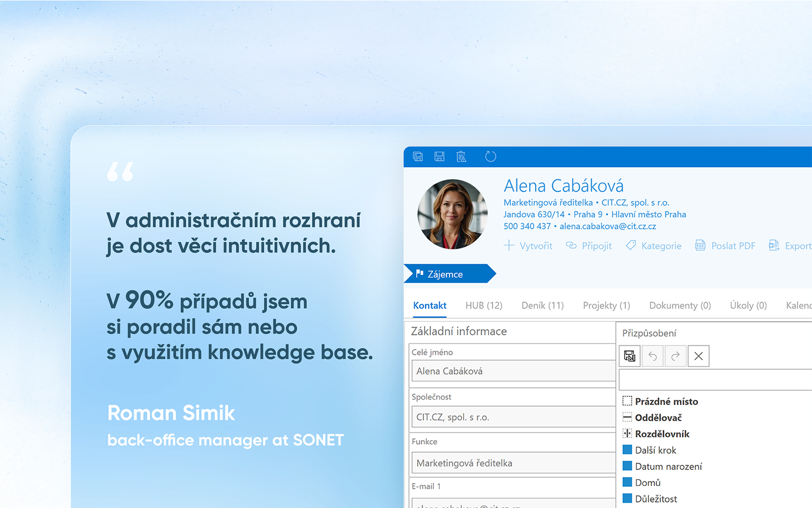Select the Prázdné místo item
Screen dimensions: 812x508
(660, 401)
